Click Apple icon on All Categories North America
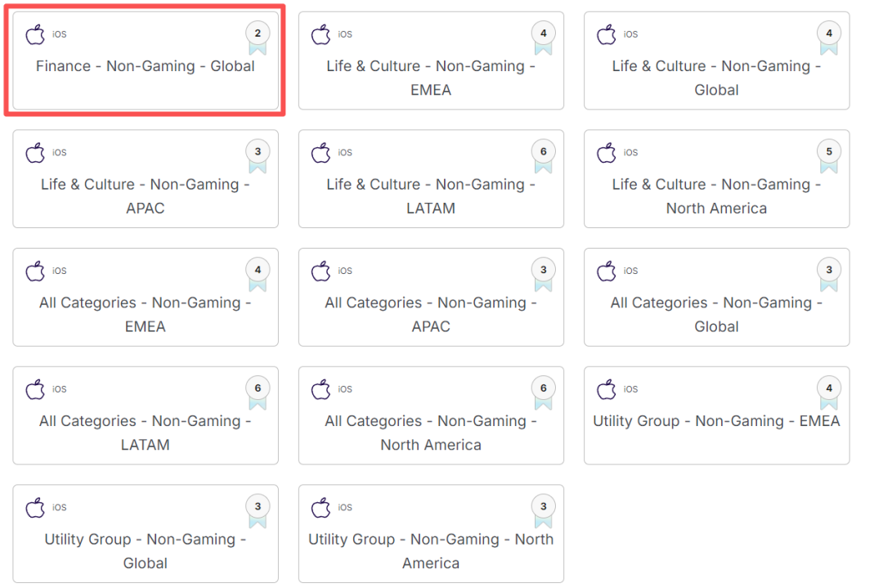This screenshot has width=883, height=588. pyautogui.click(x=321, y=389)
